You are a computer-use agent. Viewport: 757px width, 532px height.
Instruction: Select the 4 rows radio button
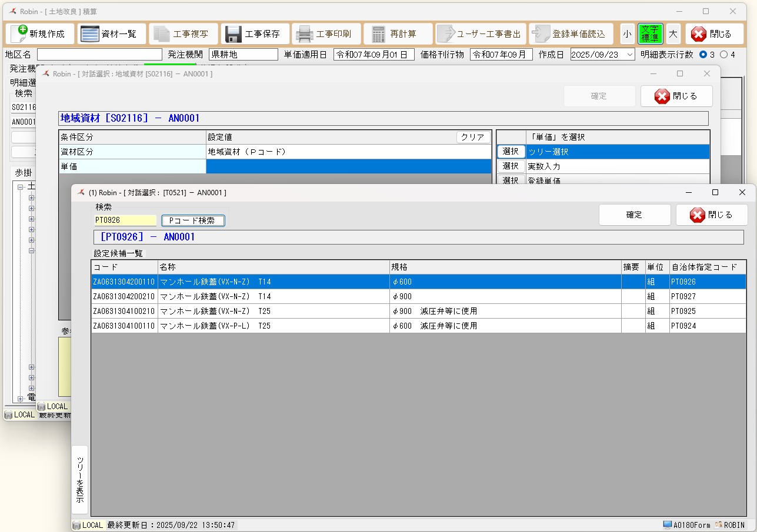click(723, 55)
